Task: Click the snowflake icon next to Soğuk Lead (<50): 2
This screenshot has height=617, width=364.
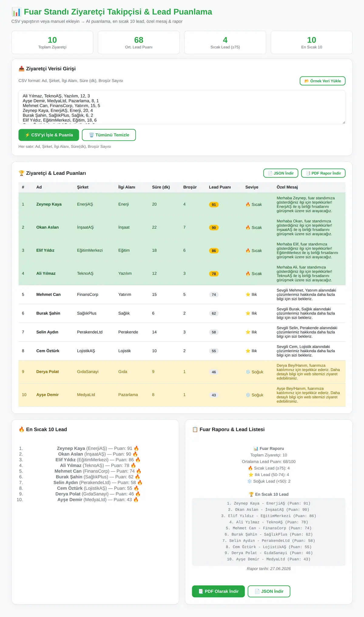Action: 250,481
